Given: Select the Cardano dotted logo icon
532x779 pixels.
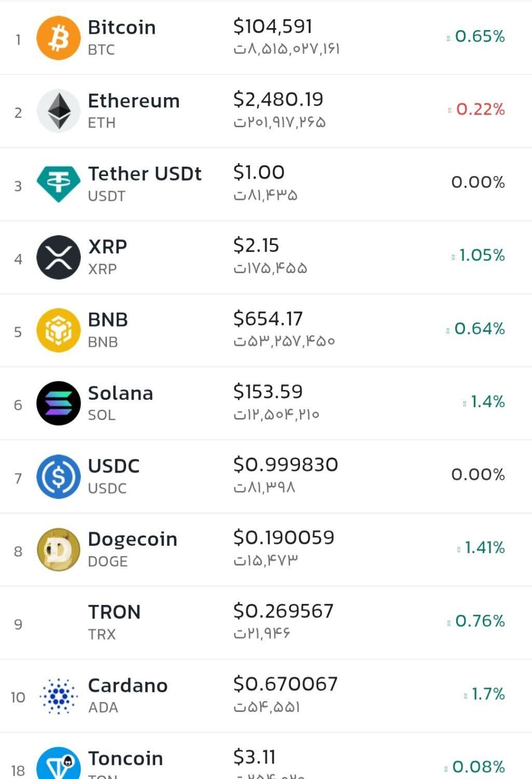Looking at the screenshot, I should point(59,696).
